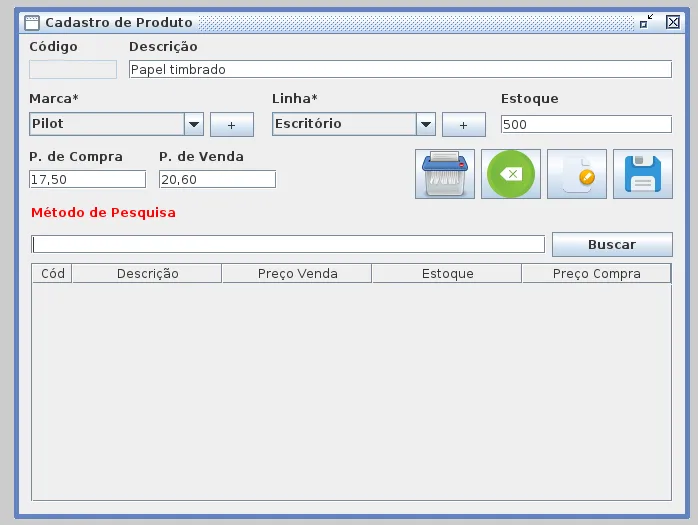This screenshot has width=698, height=525.
Task: Sort by the Preço Compra column header
Action: (597, 273)
